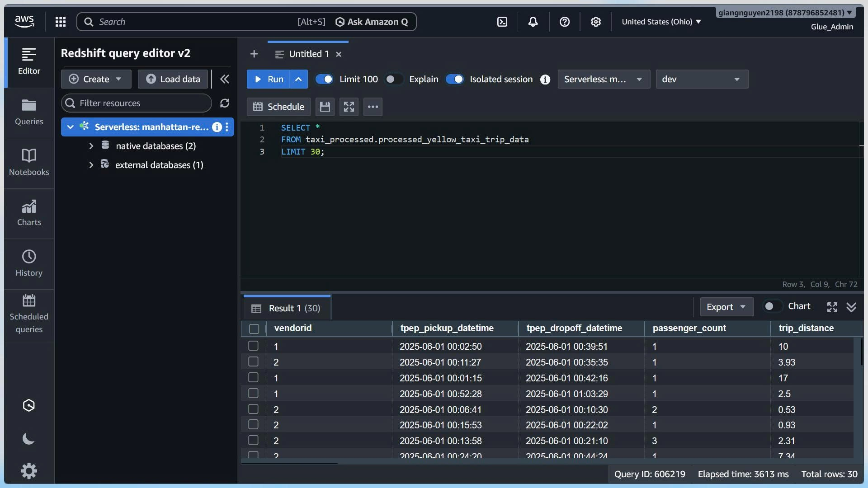
Task: Click the Filter resources input field
Action: click(137, 103)
